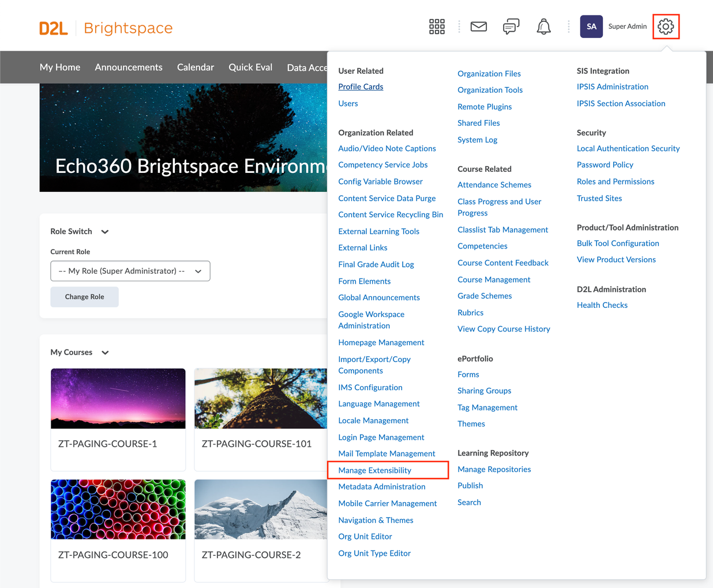This screenshot has height=588, width=713.
Task: Open System Log
Action: [477, 140]
